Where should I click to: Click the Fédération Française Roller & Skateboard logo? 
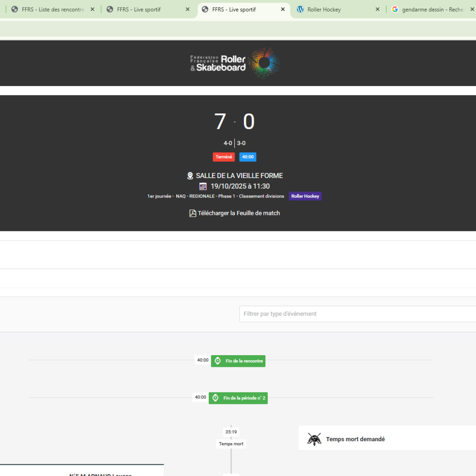point(235,63)
